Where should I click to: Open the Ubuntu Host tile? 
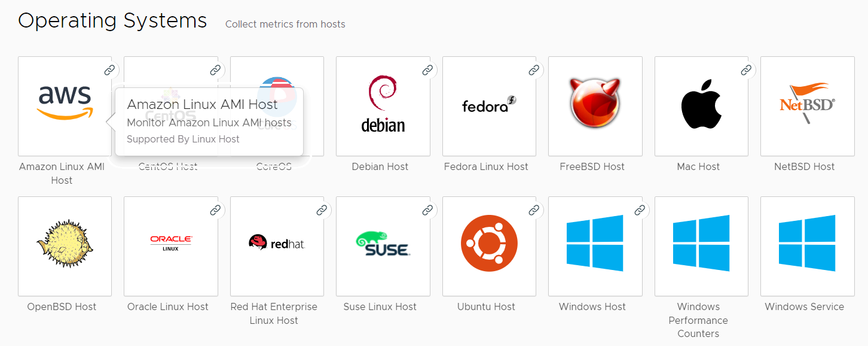click(489, 246)
